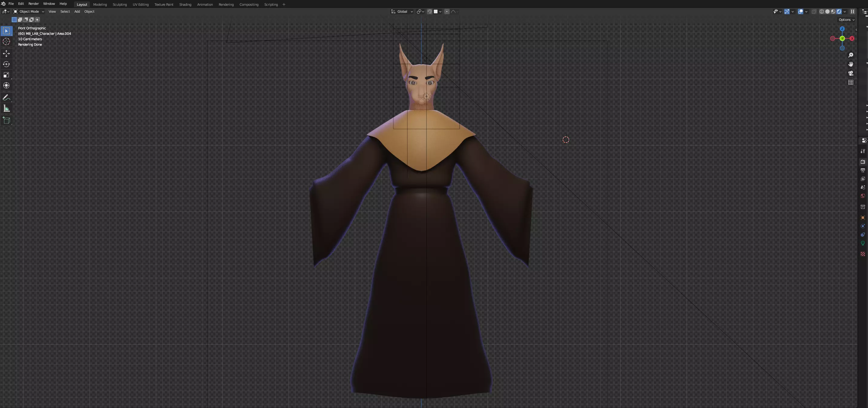Switch to Solid viewport shading
868x408 pixels.
(827, 12)
